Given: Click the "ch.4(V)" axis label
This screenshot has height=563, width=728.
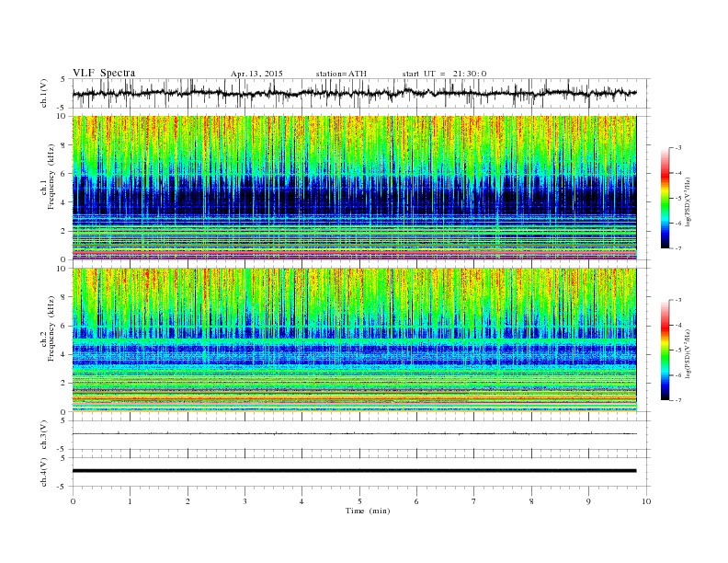Looking at the screenshot, I should point(44,472).
